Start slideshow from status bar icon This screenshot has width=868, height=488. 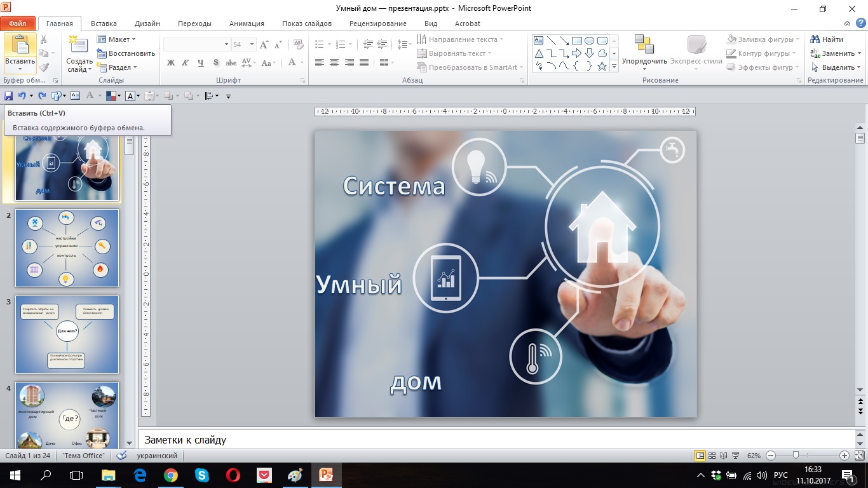[736, 456]
